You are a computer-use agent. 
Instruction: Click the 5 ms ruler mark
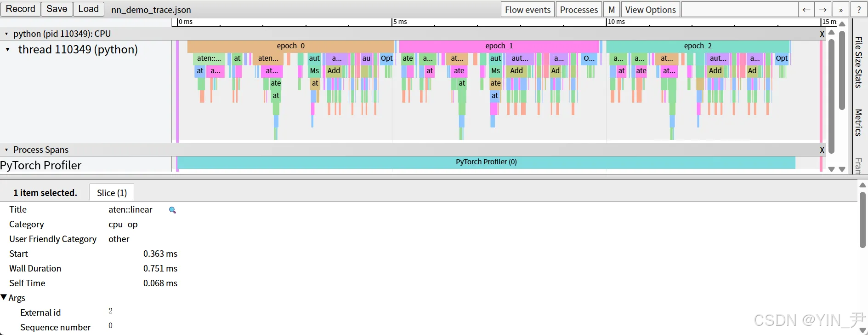(400, 22)
